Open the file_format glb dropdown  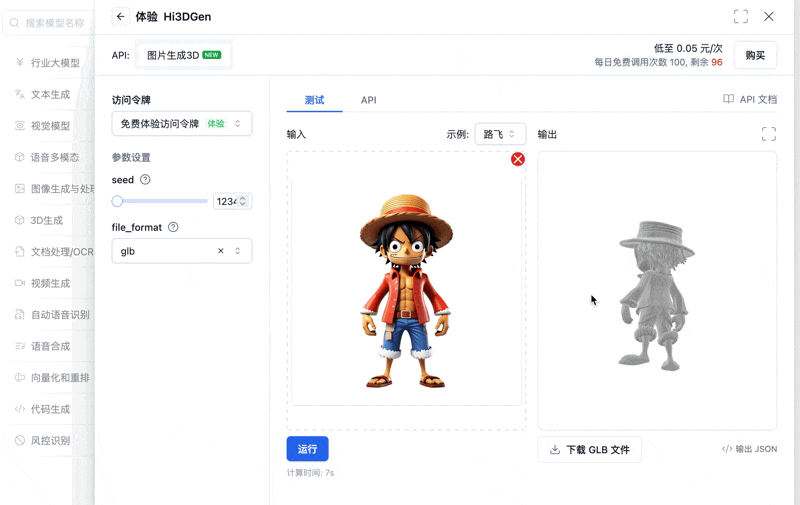click(x=182, y=251)
